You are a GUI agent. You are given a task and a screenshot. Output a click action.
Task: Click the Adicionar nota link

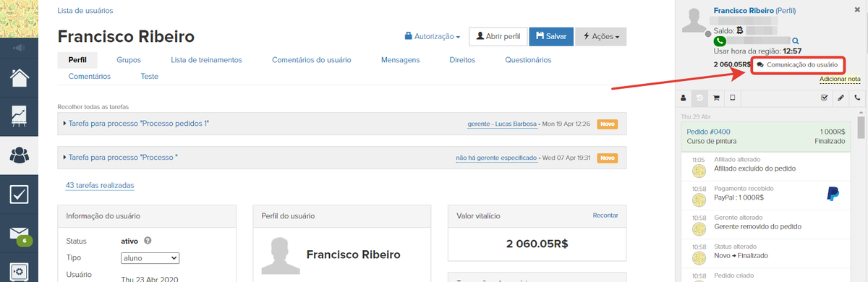(840, 79)
